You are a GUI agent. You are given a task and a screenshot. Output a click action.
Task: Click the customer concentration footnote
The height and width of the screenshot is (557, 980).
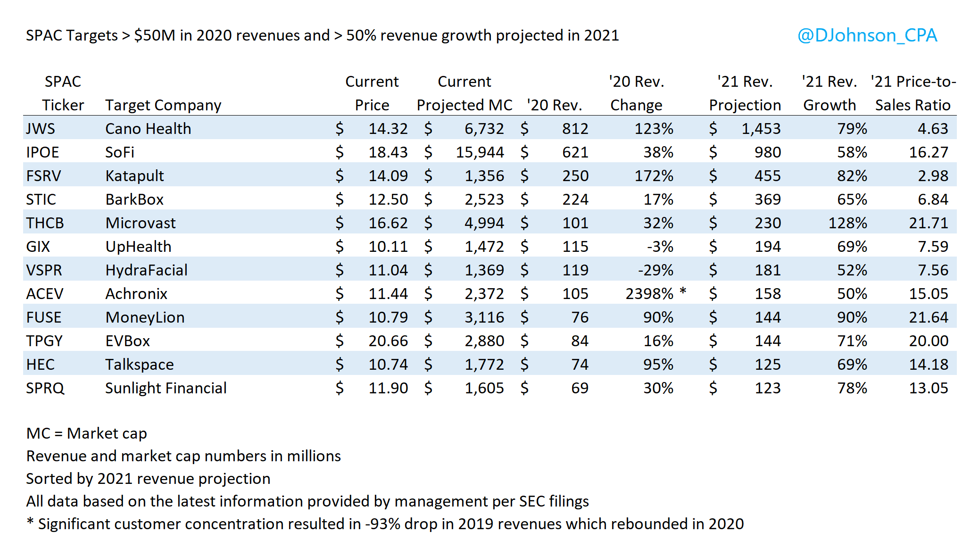tap(385, 524)
